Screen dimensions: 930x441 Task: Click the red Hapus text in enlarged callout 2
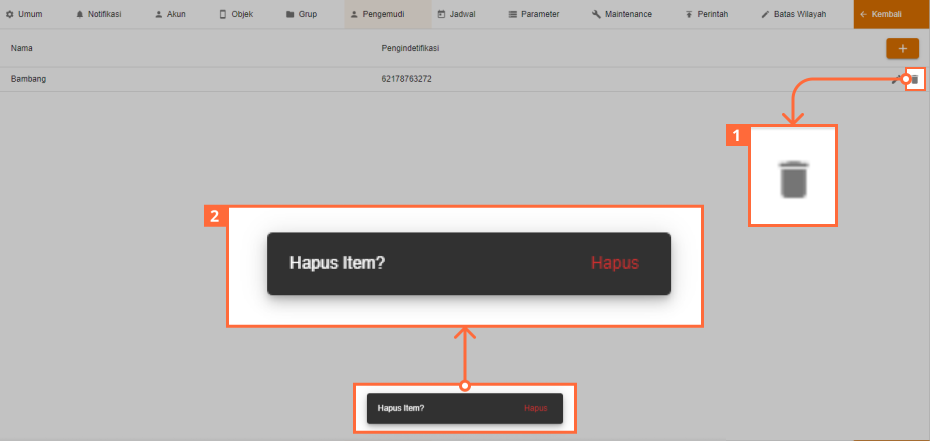click(x=614, y=263)
